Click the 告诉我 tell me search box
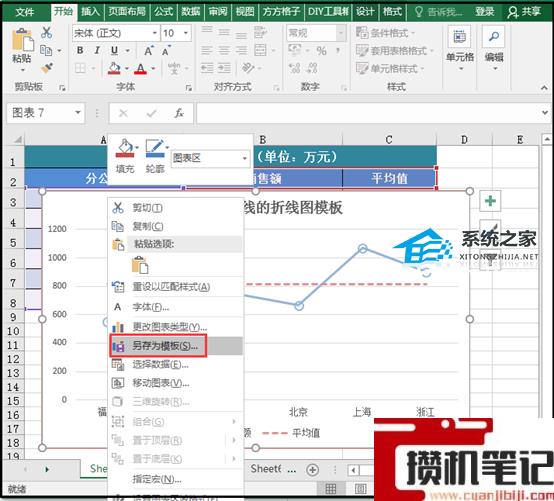Screen dimensions: 554x501 (439, 12)
